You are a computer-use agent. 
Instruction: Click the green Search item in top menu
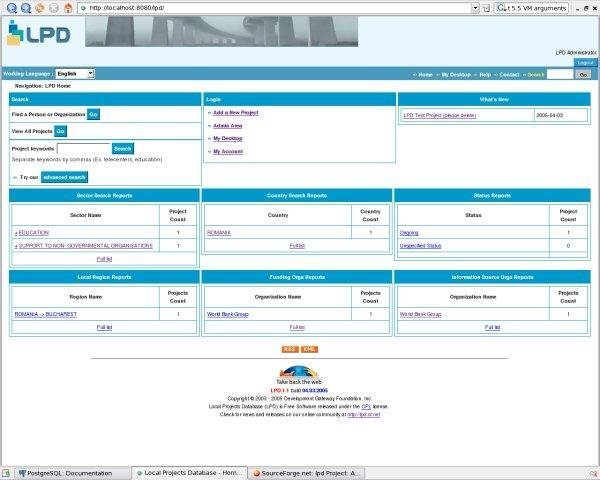536,75
